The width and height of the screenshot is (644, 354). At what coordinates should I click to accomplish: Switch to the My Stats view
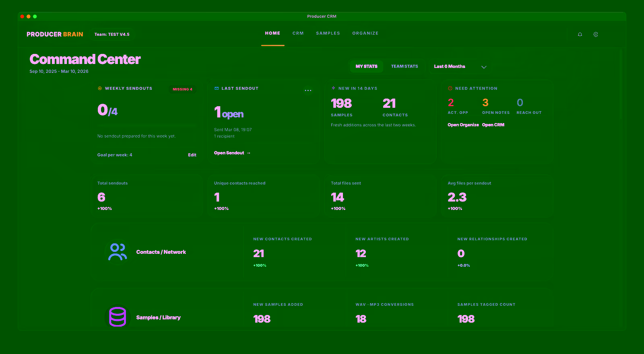[x=366, y=66]
